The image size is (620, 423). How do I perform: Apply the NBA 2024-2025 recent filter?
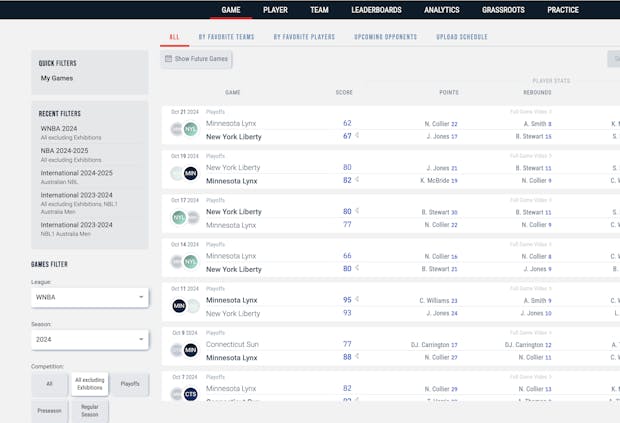pos(71,155)
